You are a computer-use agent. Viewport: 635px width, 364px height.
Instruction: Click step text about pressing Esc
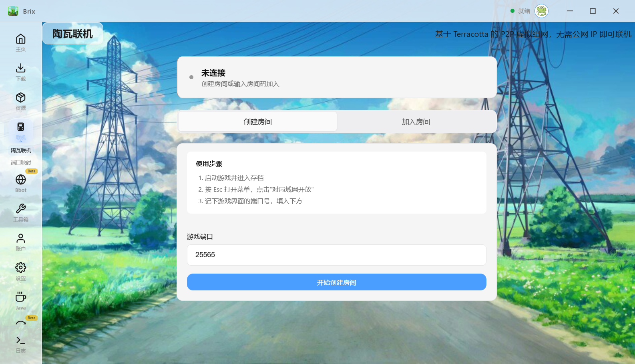259,189
